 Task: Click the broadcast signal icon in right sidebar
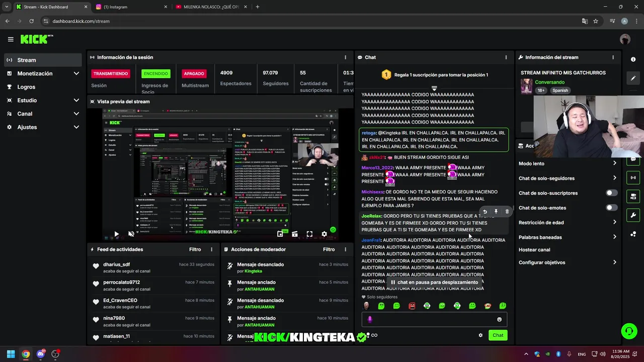click(633, 177)
